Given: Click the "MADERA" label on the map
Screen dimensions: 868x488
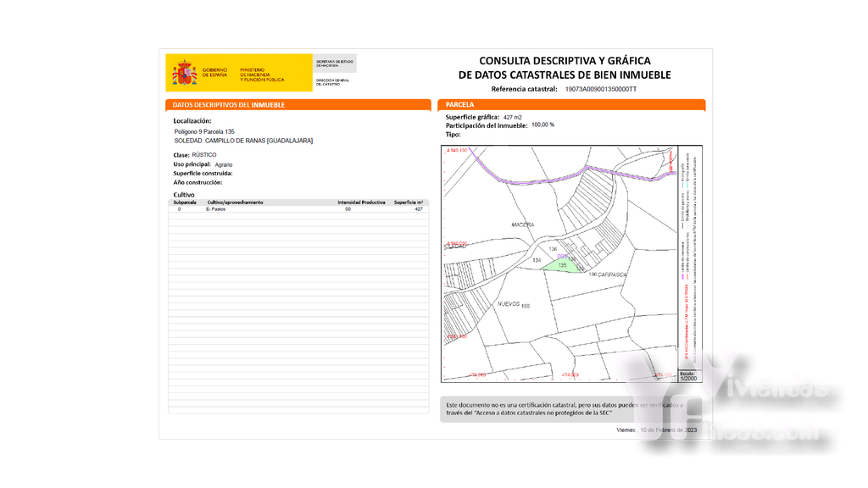Looking at the screenshot, I should [523, 225].
